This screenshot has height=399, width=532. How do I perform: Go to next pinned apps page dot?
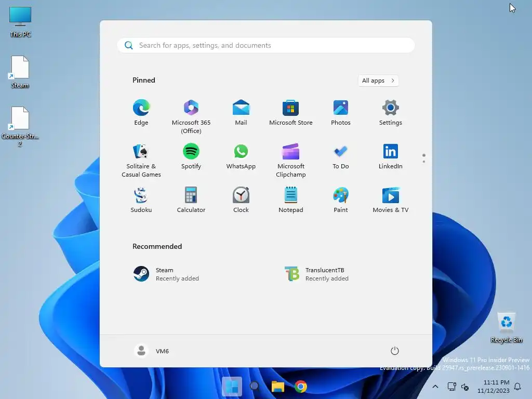tap(424, 162)
